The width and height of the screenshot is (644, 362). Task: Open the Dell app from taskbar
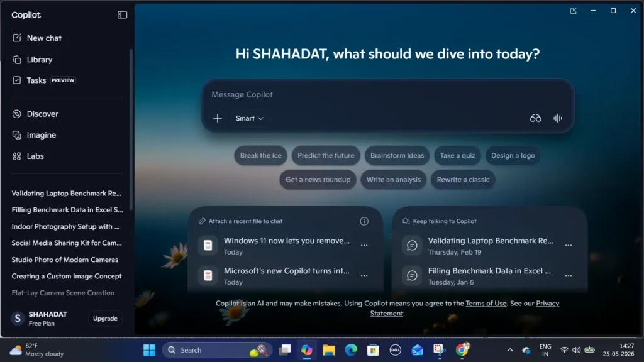pyautogui.click(x=395, y=350)
